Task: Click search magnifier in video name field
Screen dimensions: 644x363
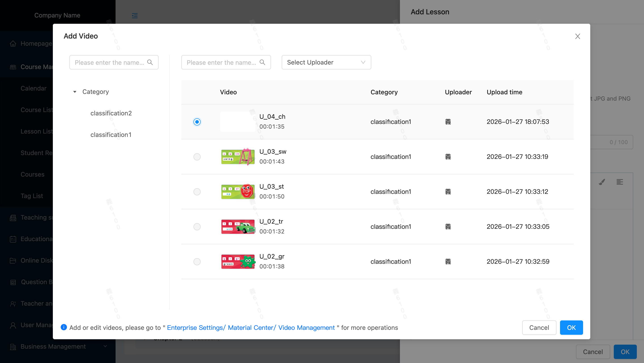Action: pos(262,62)
